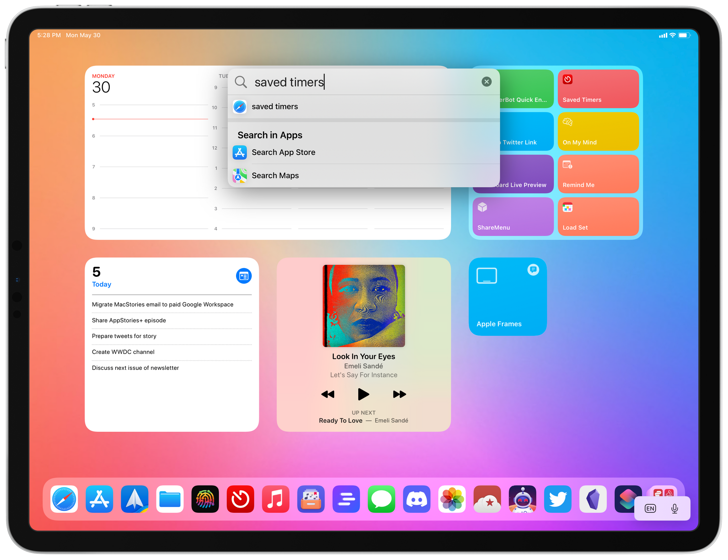Skip forward in Now Playing widget
Screen dimensions: 728x560
pos(397,395)
